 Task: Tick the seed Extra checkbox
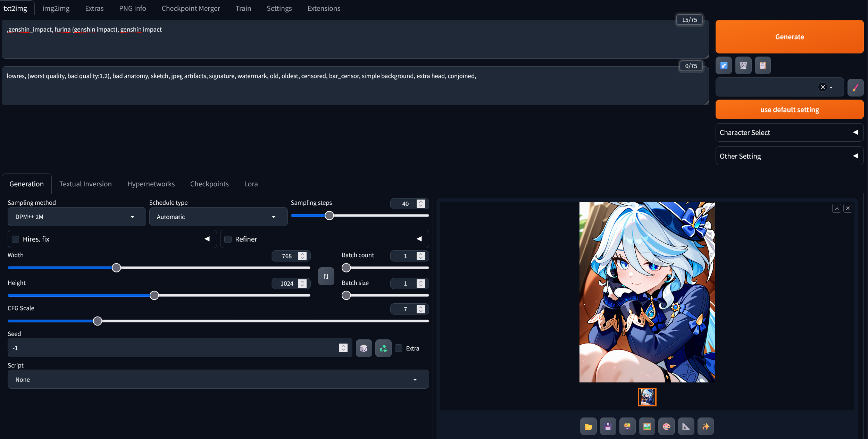click(399, 348)
